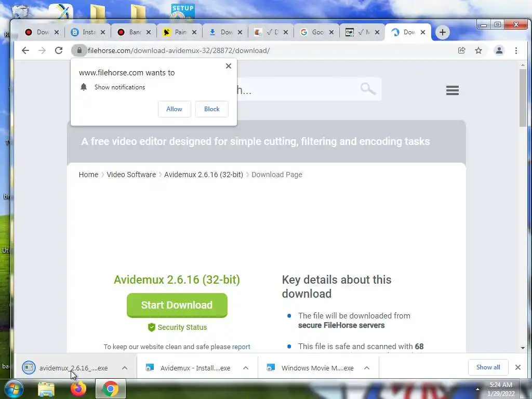Expand options for avidemux_2.6.16 download

(125, 368)
